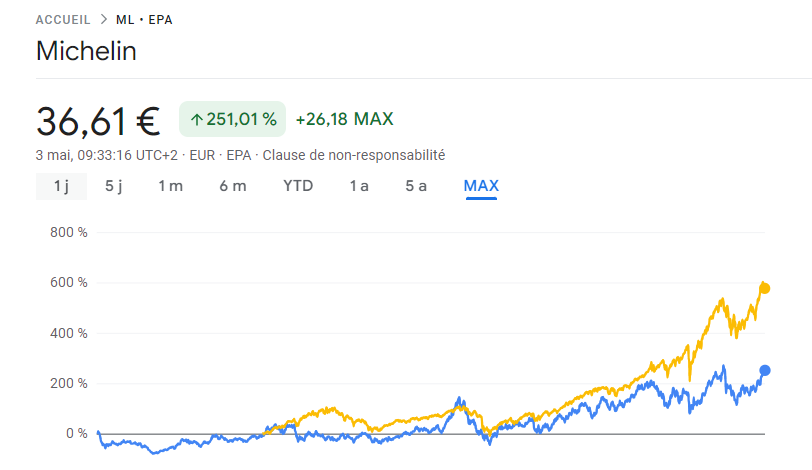
Task: Select the 5 a time range
Action: [x=416, y=186]
